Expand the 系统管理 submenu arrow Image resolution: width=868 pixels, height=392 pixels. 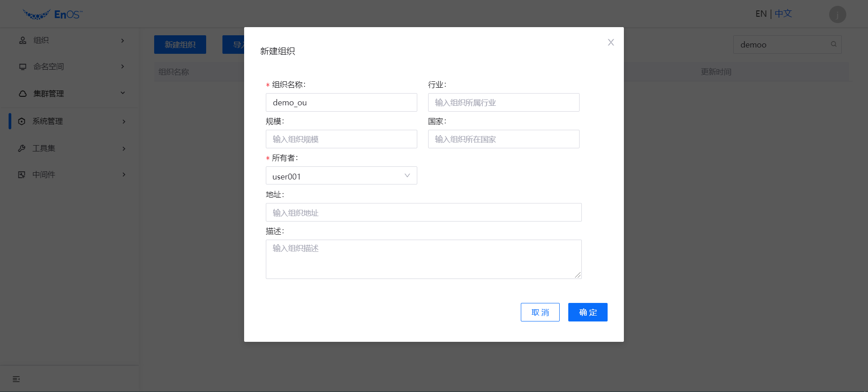123,122
